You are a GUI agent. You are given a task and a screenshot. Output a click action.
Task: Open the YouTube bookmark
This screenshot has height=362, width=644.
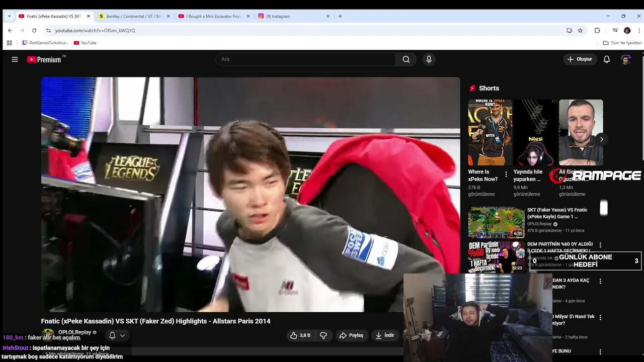pyautogui.click(x=85, y=43)
